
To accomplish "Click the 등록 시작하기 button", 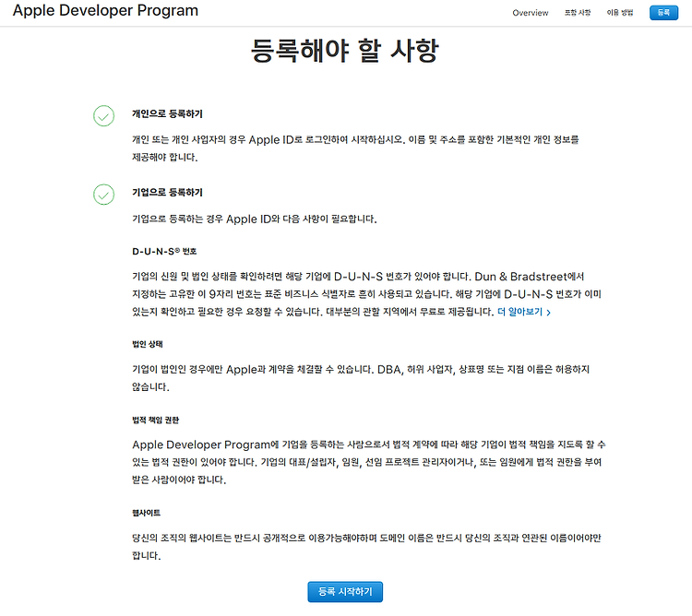I will coord(345,591).
